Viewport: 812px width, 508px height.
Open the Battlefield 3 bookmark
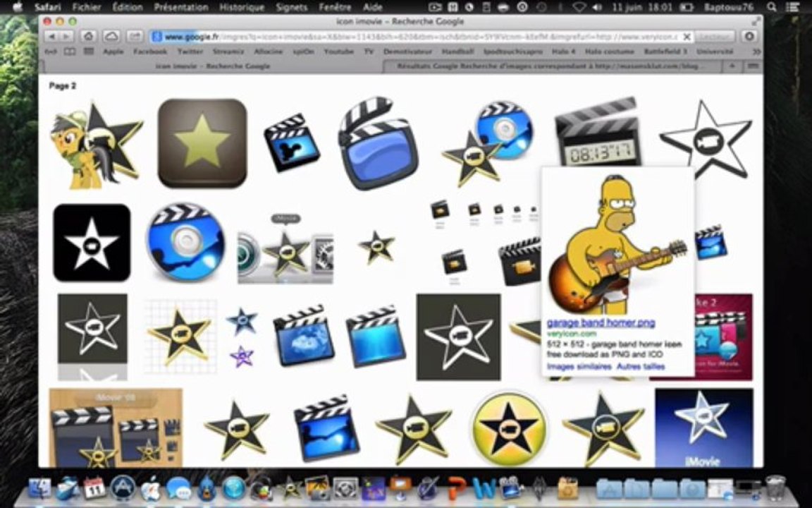(665, 52)
